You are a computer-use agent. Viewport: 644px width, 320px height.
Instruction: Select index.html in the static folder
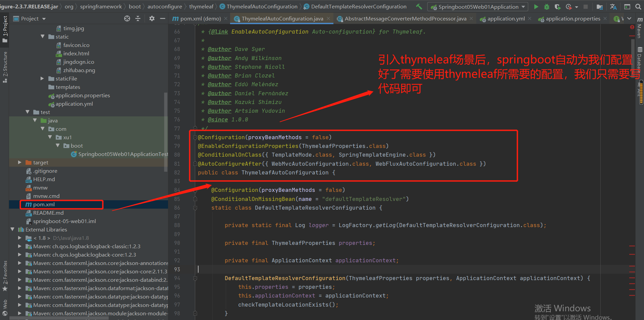(x=76, y=53)
